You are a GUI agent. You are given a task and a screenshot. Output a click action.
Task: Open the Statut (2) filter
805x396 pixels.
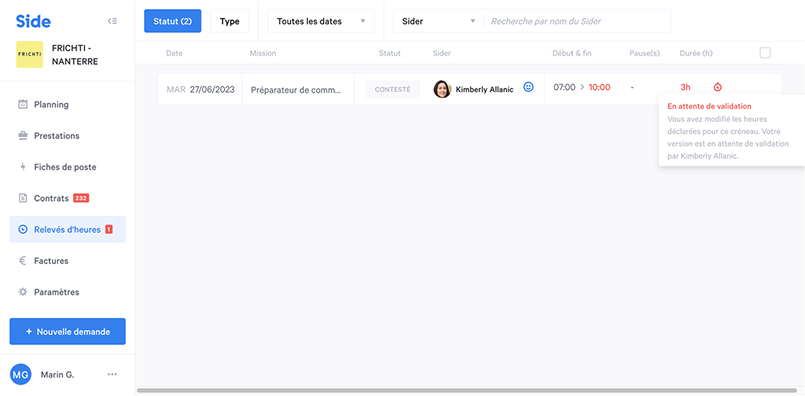172,21
